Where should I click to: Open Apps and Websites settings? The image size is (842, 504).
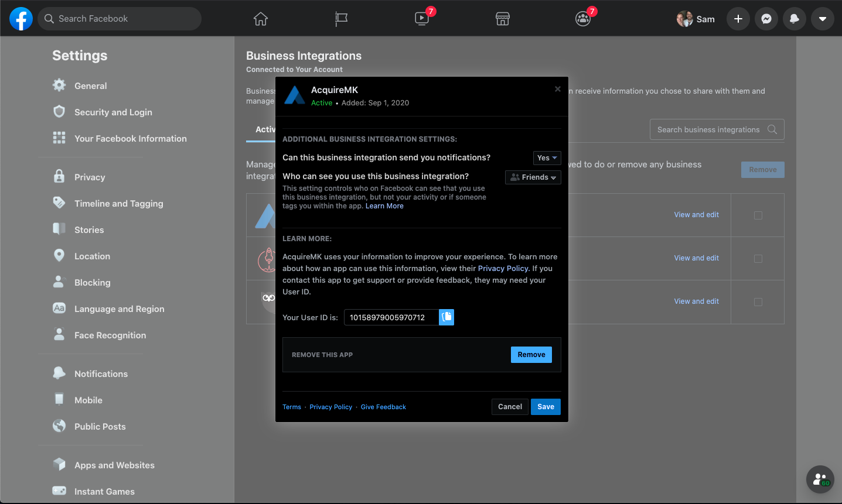[x=114, y=465]
